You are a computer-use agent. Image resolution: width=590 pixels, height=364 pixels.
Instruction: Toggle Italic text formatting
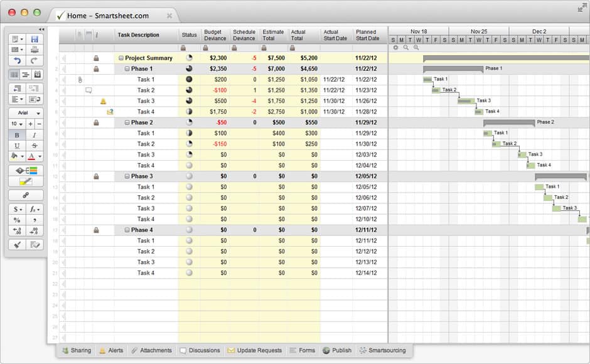(34, 135)
